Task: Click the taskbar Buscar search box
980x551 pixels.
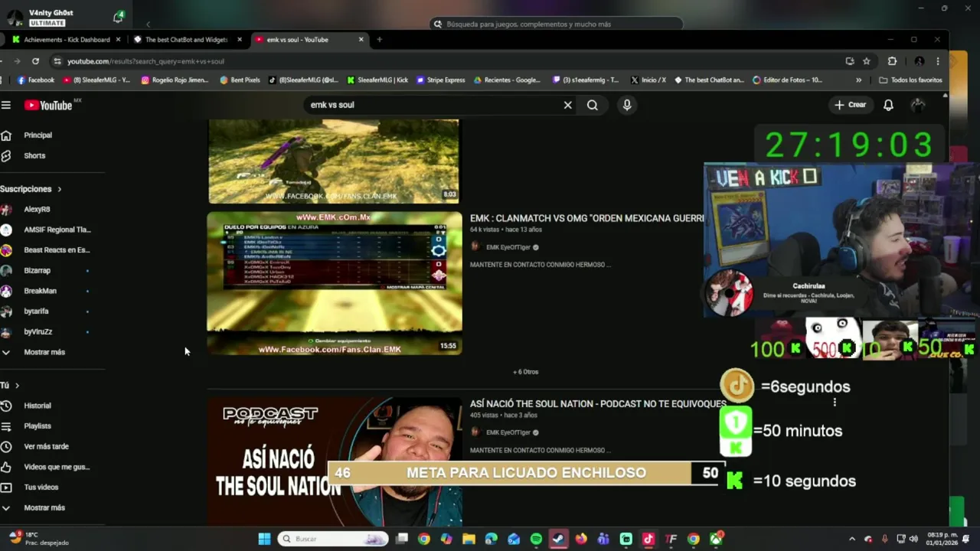Action: pos(333,539)
